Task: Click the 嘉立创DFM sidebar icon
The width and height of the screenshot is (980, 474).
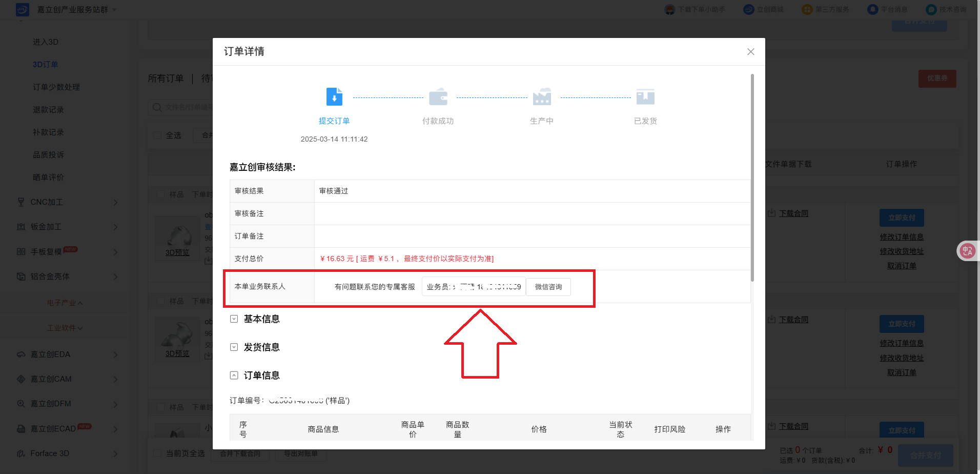Action: pos(21,404)
